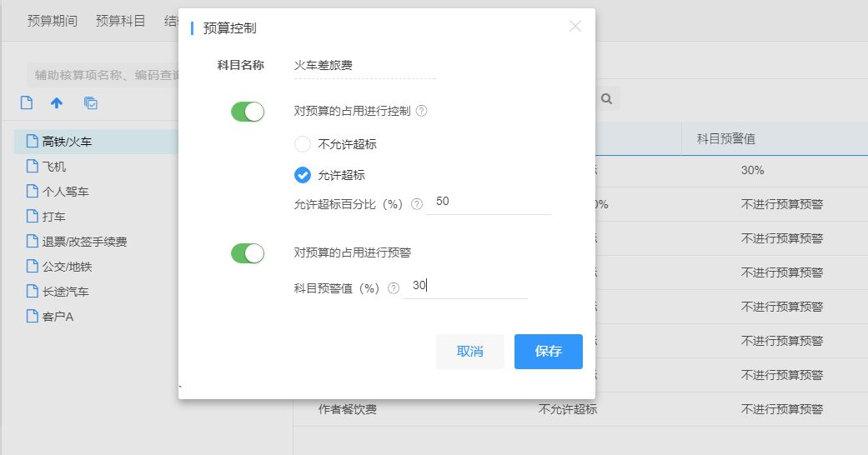The width and height of the screenshot is (868, 455).
Task: Select 长途汽车 in the tree
Action: 65,292
